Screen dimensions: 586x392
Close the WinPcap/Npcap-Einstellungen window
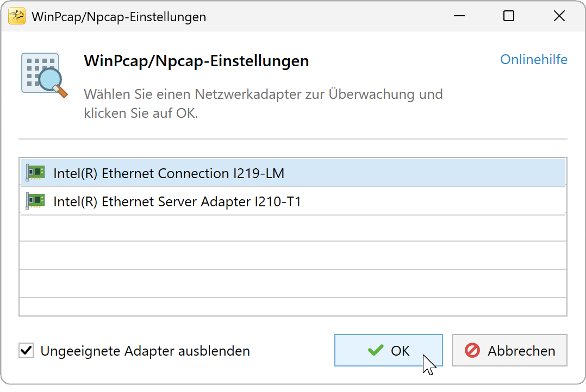click(559, 16)
